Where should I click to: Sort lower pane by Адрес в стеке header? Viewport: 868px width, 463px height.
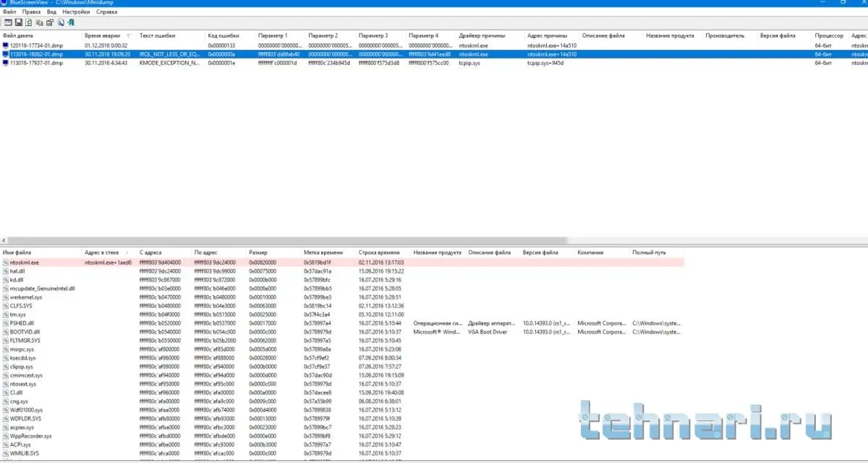[x=109, y=252]
